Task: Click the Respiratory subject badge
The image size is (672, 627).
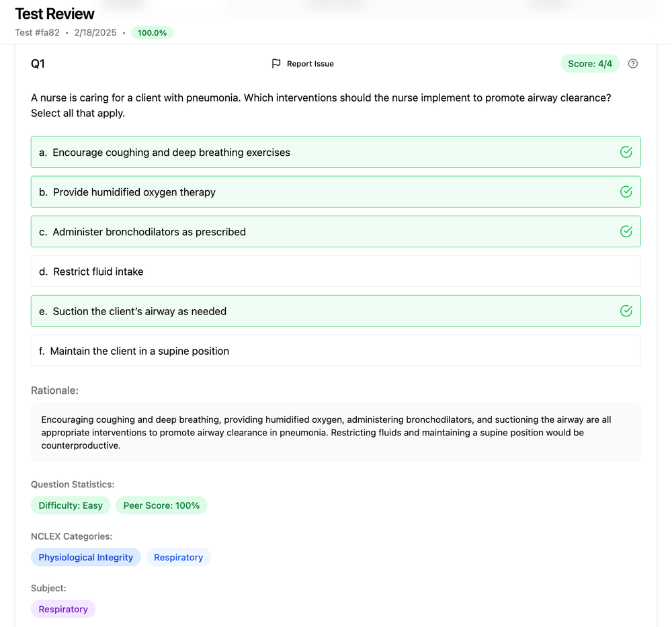Action: click(x=62, y=608)
